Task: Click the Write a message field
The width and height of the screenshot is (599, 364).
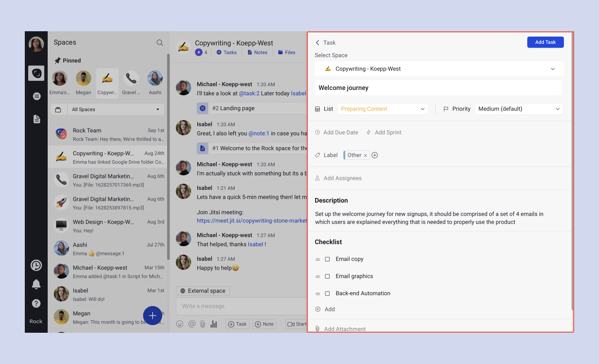Action: [x=241, y=306]
